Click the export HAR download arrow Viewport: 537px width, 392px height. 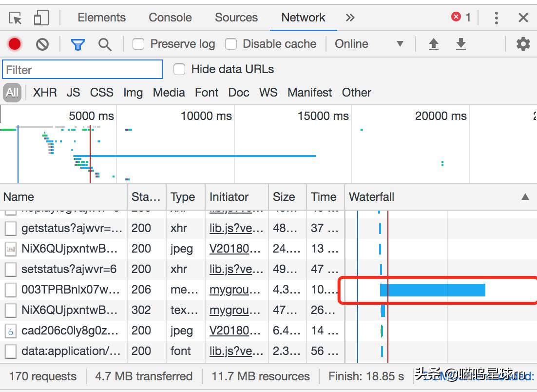[460, 44]
